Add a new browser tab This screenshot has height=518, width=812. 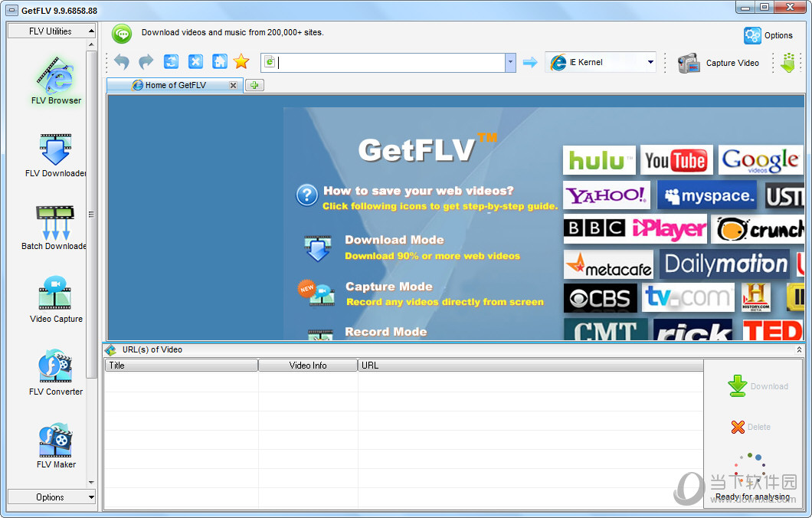pos(254,85)
